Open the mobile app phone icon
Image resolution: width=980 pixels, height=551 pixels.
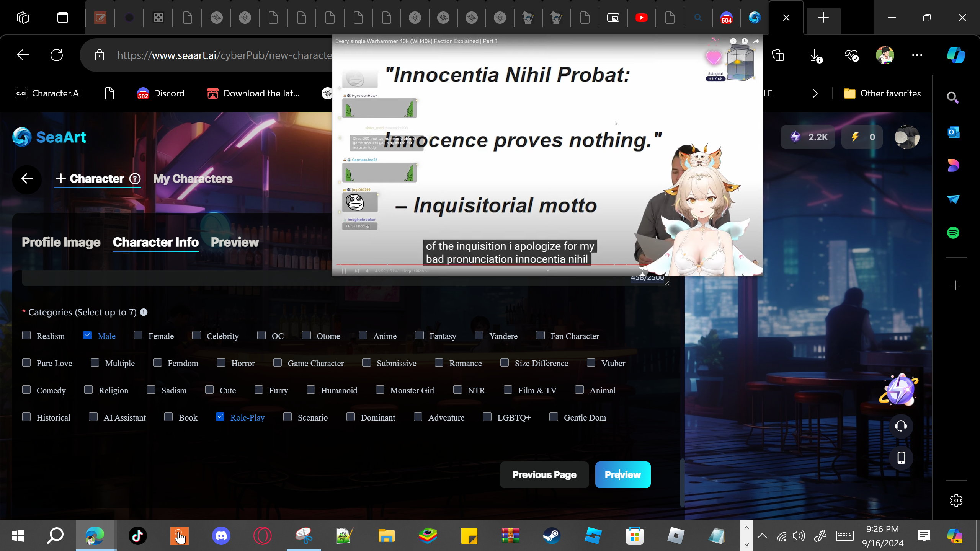[x=901, y=458]
